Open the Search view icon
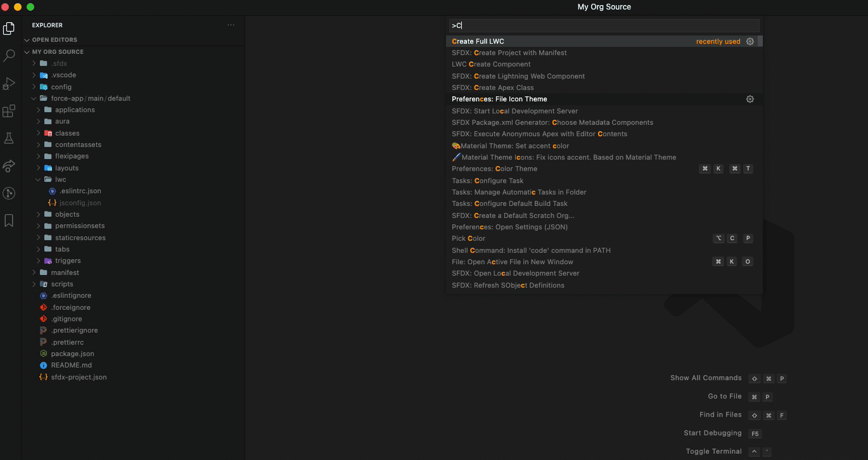 pos(9,56)
